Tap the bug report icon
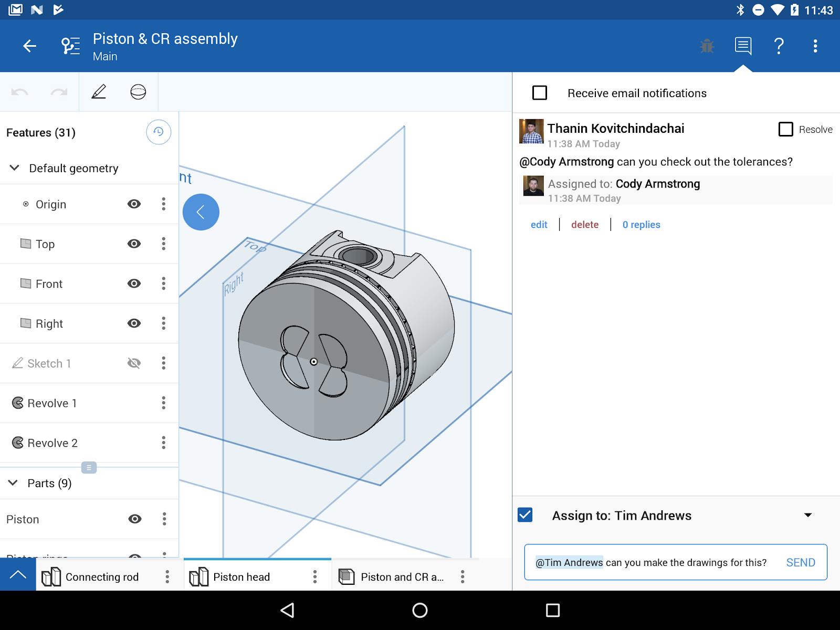This screenshot has height=630, width=840. [x=707, y=46]
